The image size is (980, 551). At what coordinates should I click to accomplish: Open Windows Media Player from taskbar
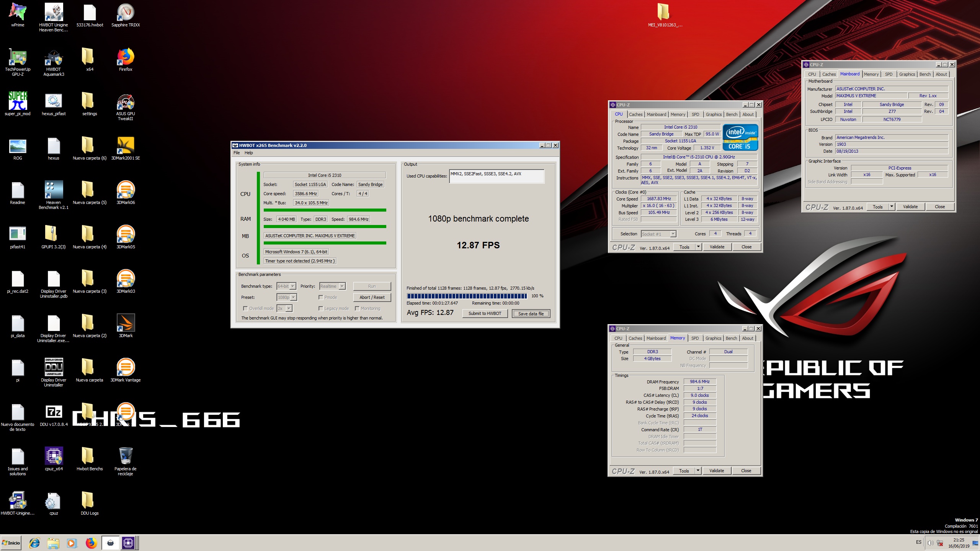(x=72, y=543)
